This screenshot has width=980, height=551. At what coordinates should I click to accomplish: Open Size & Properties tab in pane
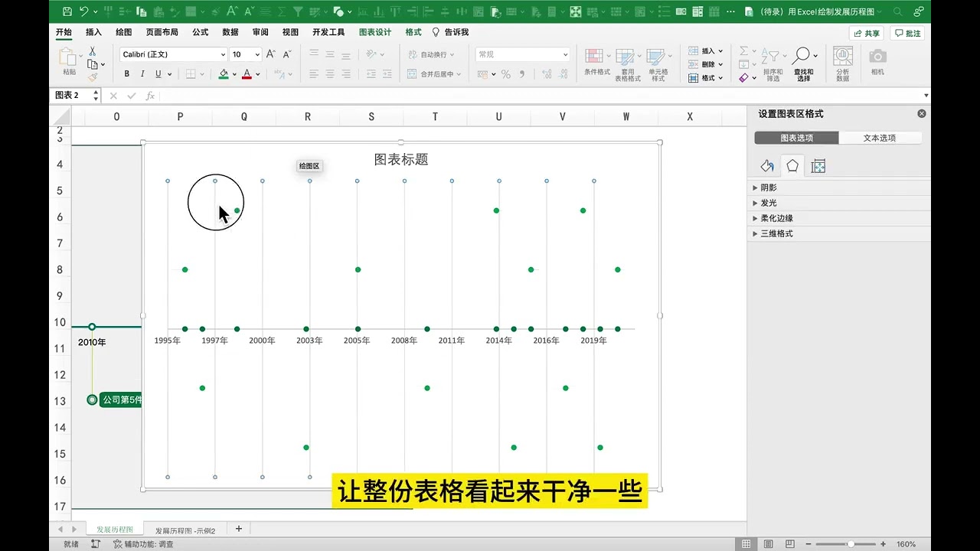click(818, 166)
